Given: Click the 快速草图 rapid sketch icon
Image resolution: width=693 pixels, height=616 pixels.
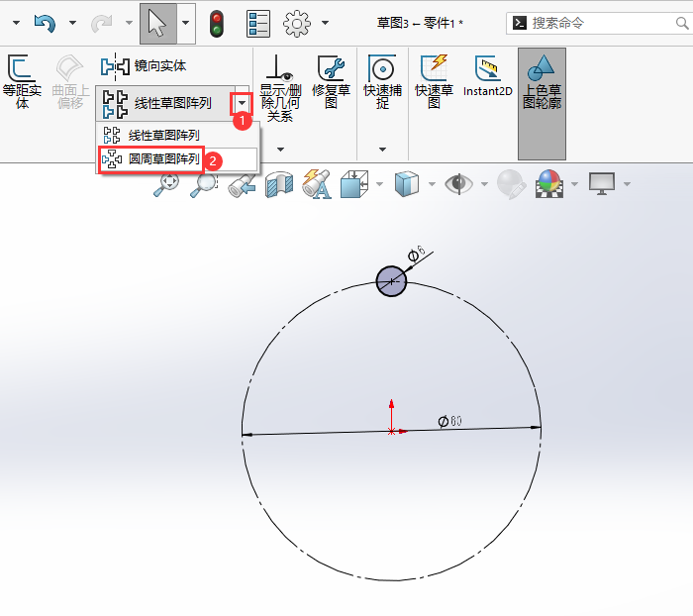Looking at the screenshot, I should tap(434, 81).
